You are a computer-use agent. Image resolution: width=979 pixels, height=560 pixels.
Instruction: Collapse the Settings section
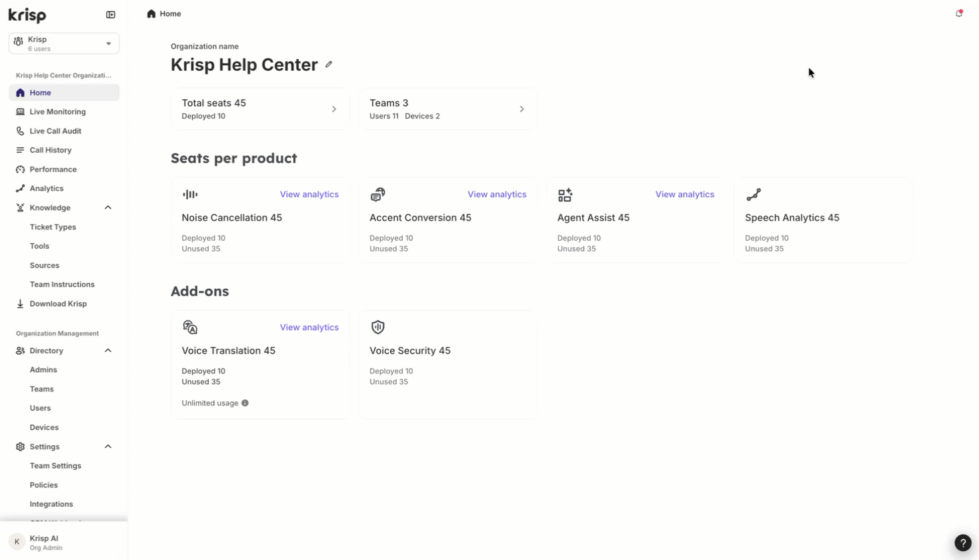[x=108, y=447]
